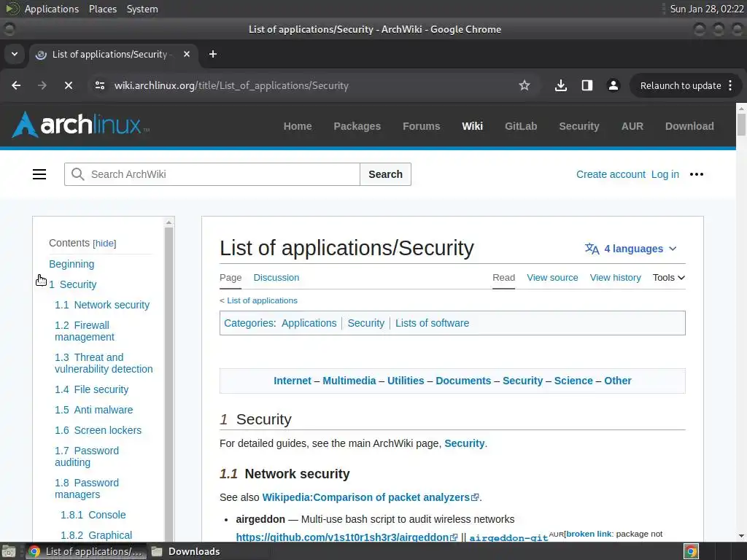Close the List of applications/Security tab
Screen dimensions: 747x560
[x=187, y=54]
